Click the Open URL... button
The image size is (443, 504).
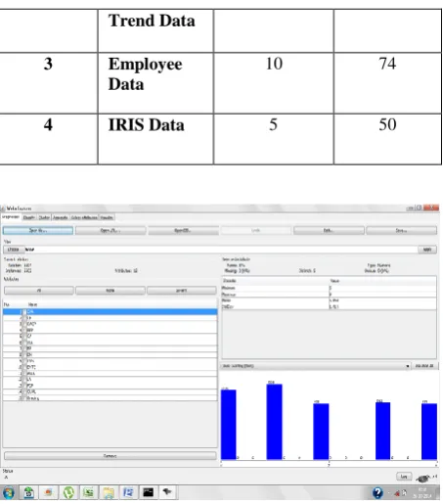tap(111, 230)
